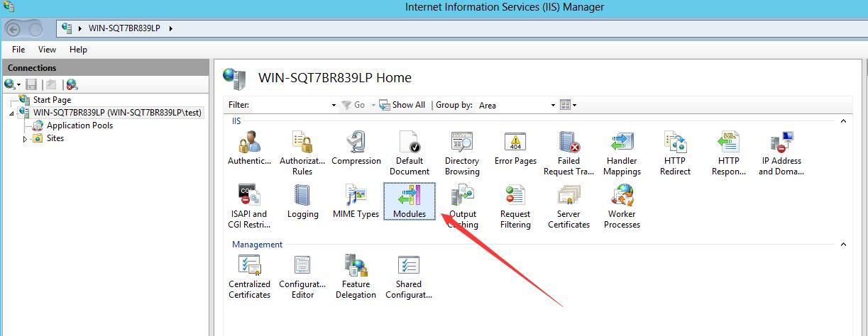This screenshot has height=336, width=868.
Task: Open Directory Browsing feature
Action: 462,153
